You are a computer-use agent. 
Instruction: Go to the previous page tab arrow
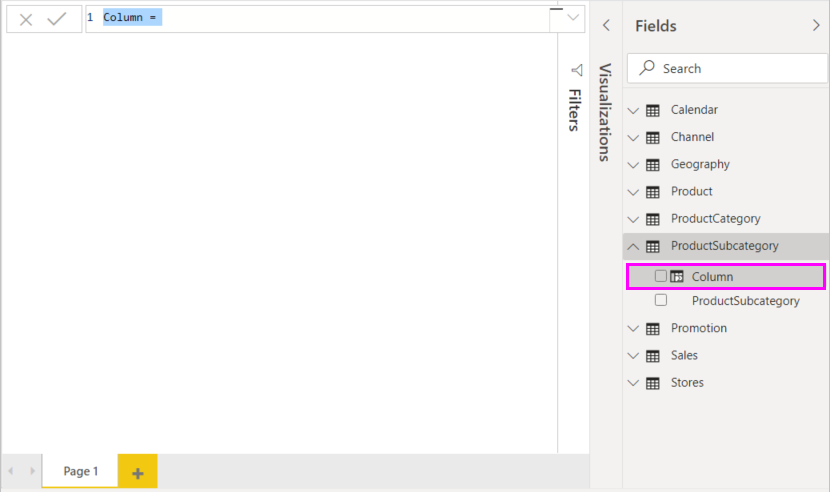coord(11,470)
